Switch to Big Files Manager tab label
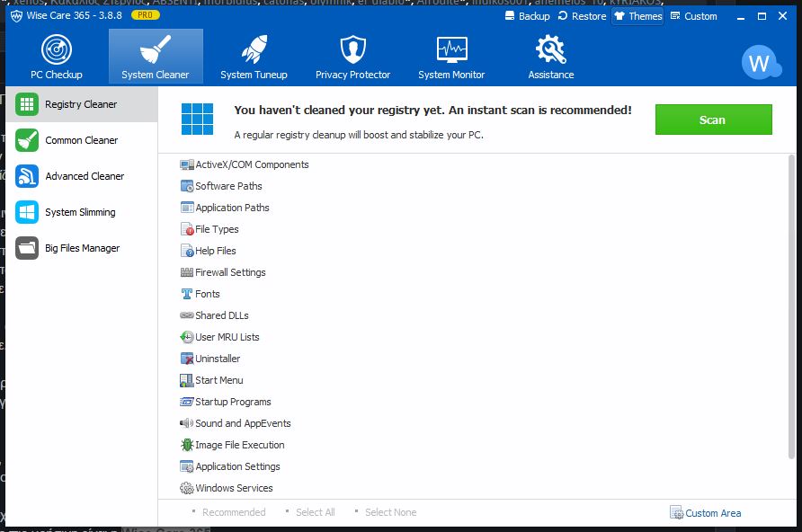802x532 pixels. pyautogui.click(x=83, y=248)
